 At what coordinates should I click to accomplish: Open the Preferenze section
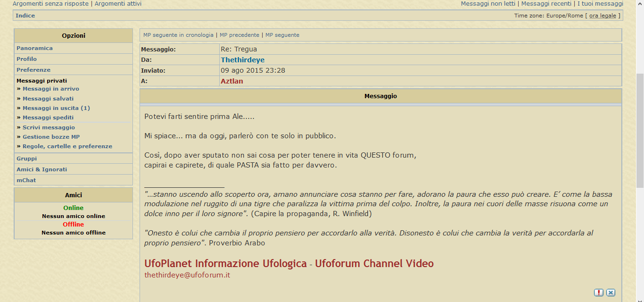click(x=33, y=70)
